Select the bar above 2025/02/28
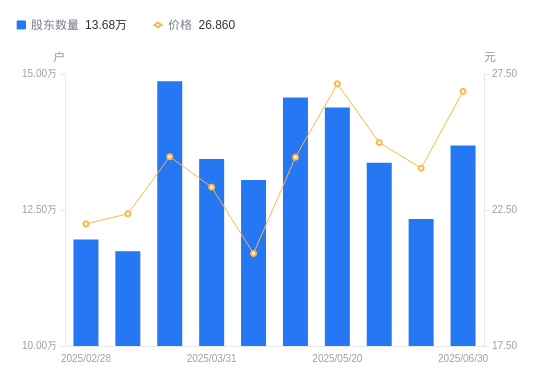 (x=86, y=293)
